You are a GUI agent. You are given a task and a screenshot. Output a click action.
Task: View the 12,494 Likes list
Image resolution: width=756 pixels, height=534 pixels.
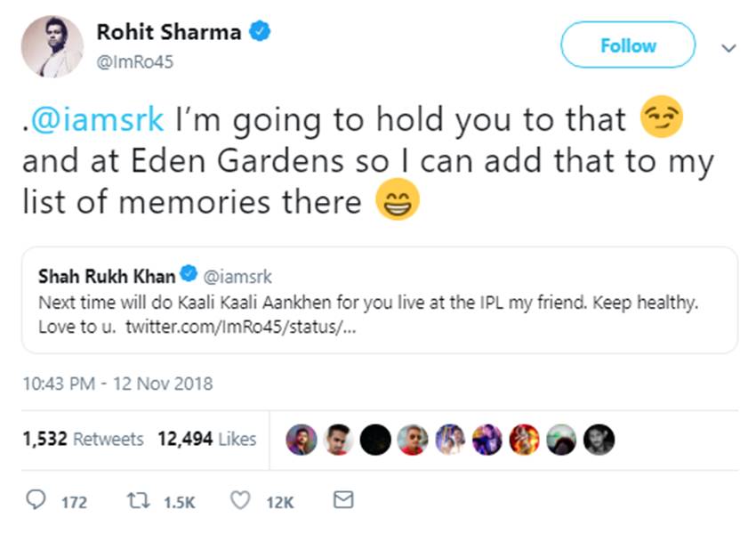tap(206, 439)
